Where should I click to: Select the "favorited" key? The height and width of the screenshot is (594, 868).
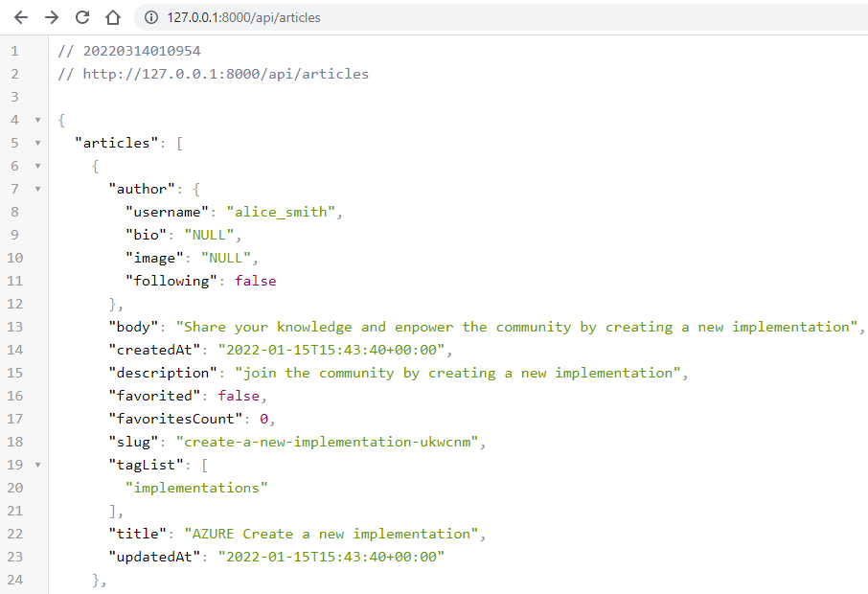pos(154,396)
